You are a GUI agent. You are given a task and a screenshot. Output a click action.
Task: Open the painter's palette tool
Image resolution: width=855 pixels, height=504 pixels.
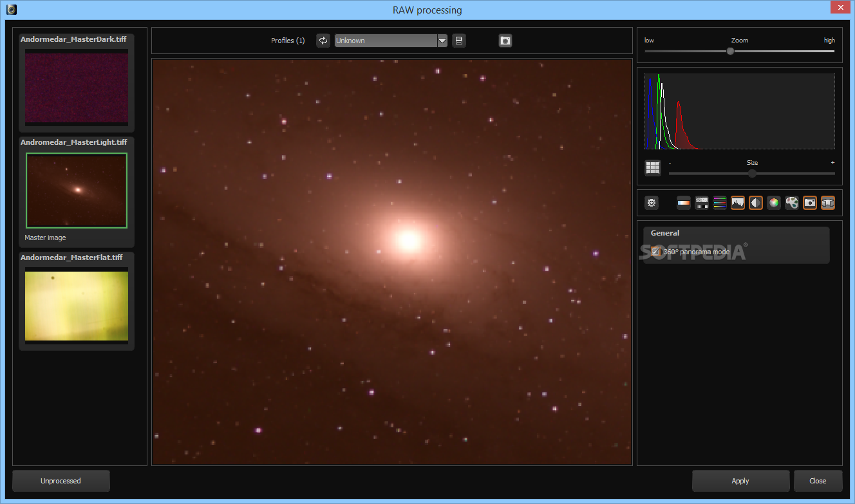pos(792,203)
